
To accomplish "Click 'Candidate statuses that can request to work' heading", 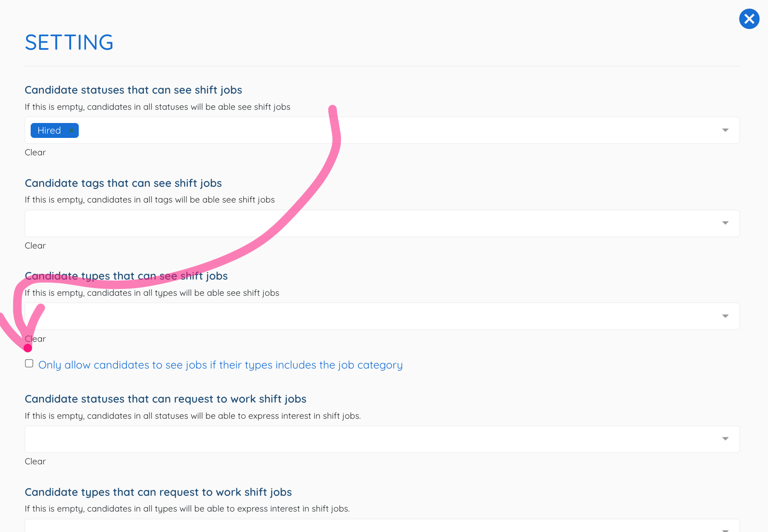I will [166, 399].
